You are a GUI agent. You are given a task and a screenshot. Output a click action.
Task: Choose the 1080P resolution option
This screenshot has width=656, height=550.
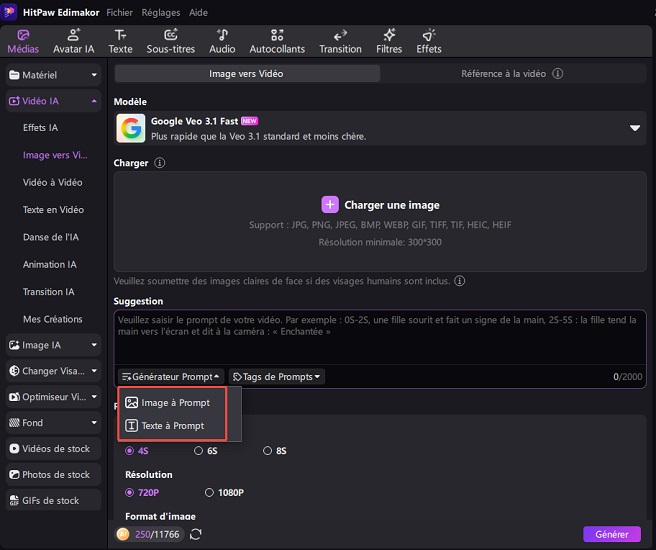point(222,493)
